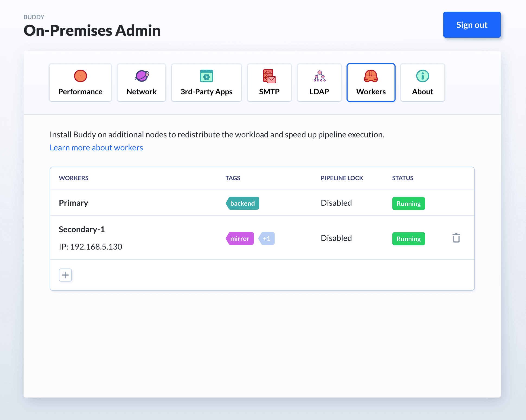526x420 pixels.
Task: Click the Workers panel icon
Action: pyautogui.click(x=371, y=76)
